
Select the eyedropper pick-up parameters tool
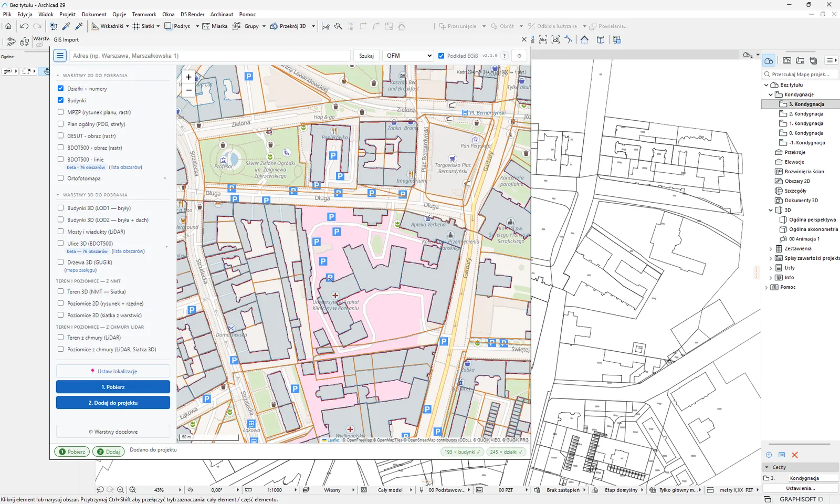point(66,26)
